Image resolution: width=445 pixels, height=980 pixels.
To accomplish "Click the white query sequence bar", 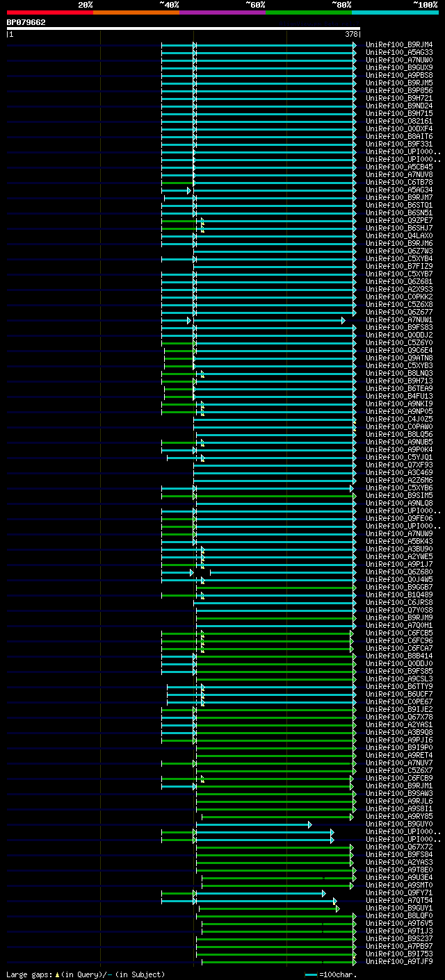I will [184, 28].
